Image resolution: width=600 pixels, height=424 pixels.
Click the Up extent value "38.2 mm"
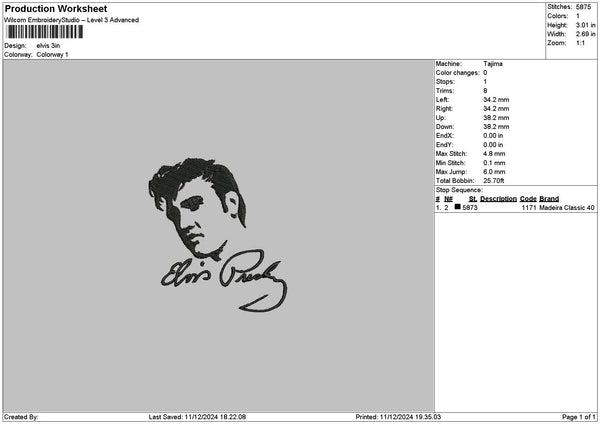coord(496,118)
